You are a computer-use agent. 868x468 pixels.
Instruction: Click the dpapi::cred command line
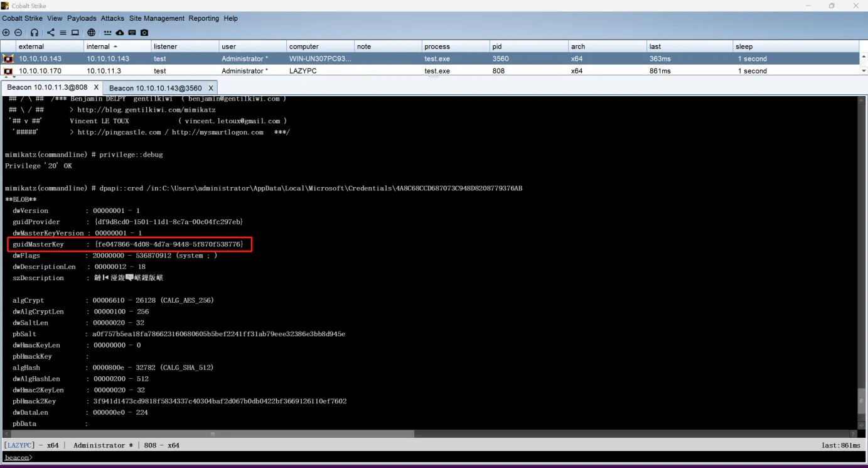[264, 188]
